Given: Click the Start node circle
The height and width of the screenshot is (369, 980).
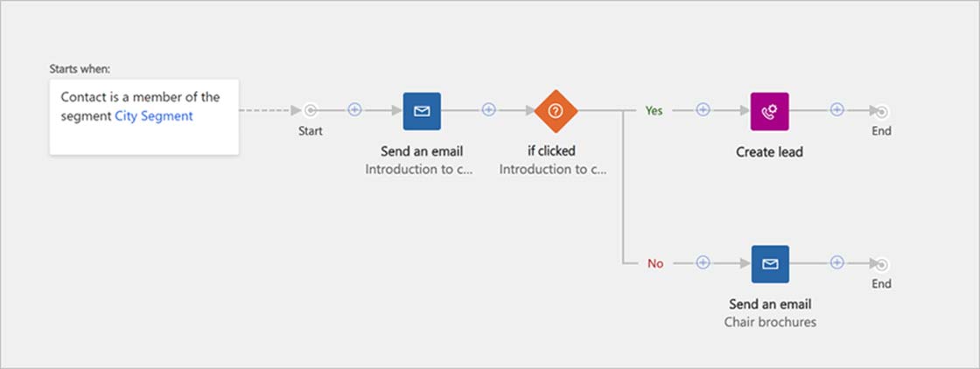Looking at the screenshot, I should (310, 110).
